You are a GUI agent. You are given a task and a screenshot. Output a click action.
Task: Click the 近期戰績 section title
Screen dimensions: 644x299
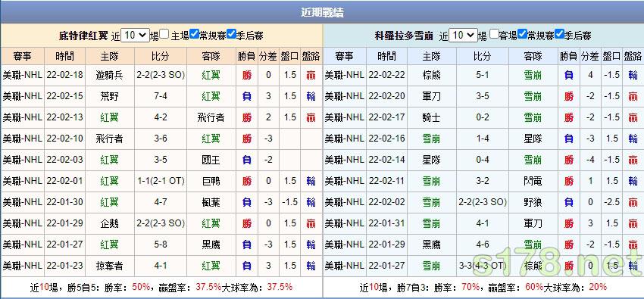tap(322, 13)
